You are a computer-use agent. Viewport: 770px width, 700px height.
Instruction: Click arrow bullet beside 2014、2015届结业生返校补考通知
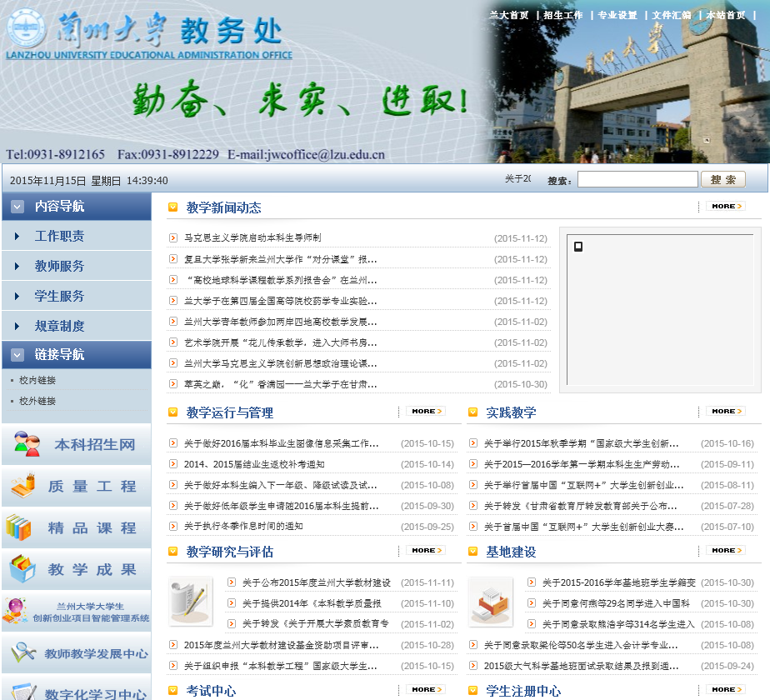[x=172, y=463]
